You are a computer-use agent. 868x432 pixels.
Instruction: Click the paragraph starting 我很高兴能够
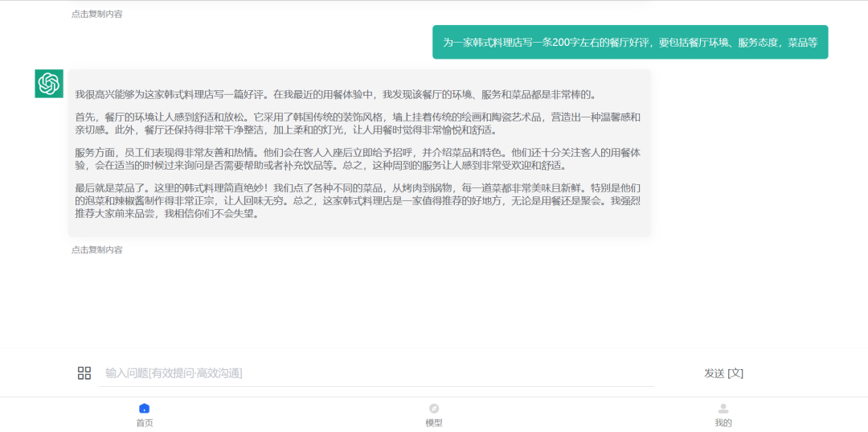[336, 94]
